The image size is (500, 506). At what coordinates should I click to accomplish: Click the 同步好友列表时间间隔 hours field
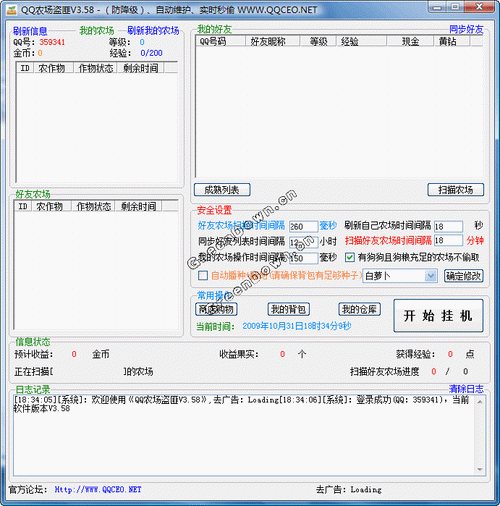[x=303, y=242]
